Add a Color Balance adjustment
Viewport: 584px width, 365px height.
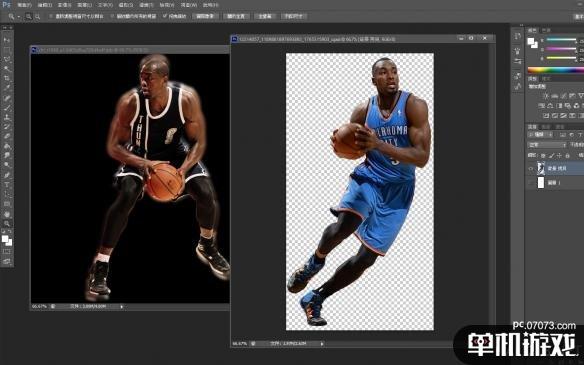550,106
